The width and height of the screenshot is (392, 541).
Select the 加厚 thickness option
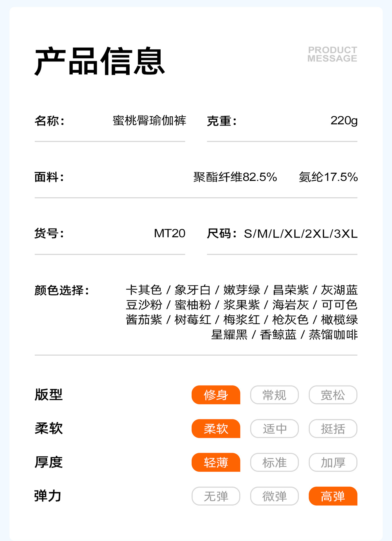click(x=333, y=462)
